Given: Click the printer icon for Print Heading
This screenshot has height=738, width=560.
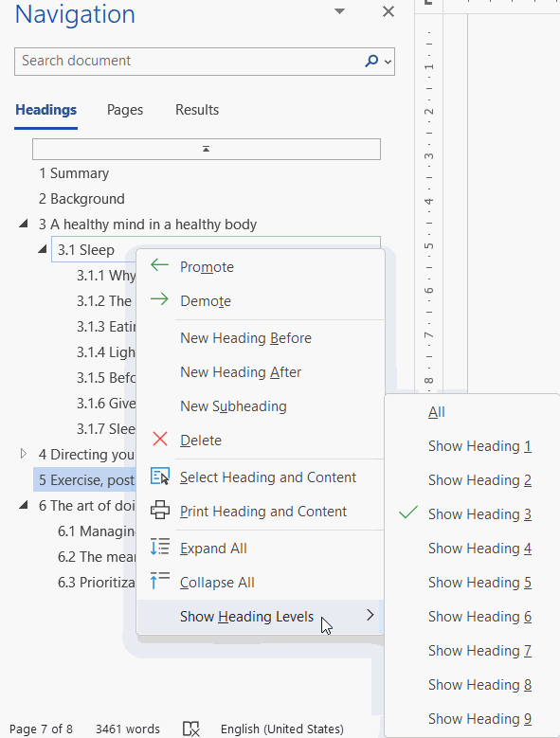Looking at the screenshot, I should (160, 511).
